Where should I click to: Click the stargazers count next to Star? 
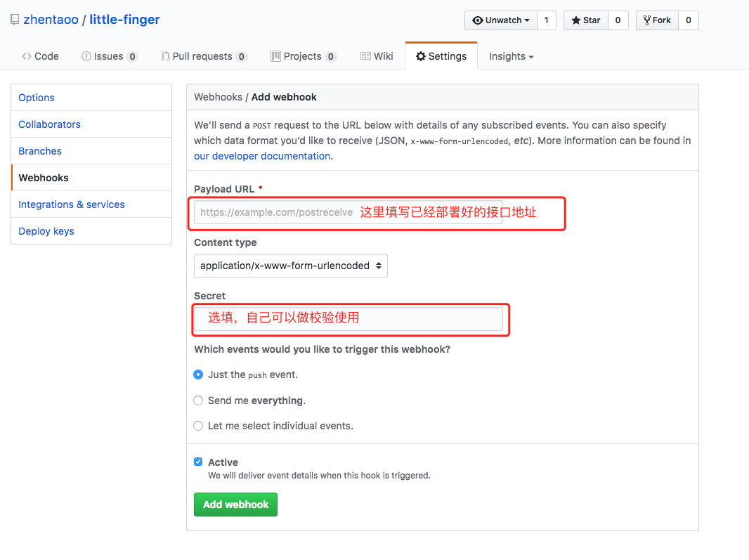[x=618, y=20]
